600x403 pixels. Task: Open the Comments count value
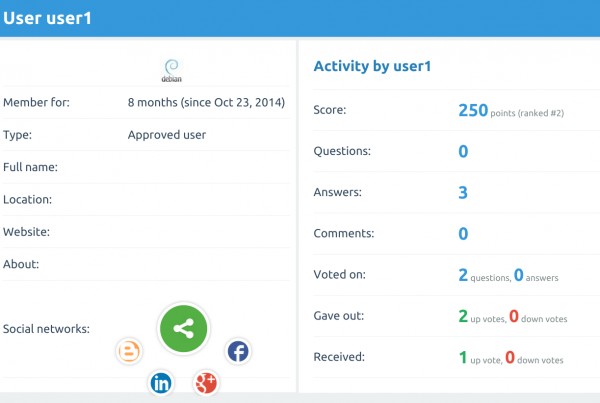coord(463,233)
